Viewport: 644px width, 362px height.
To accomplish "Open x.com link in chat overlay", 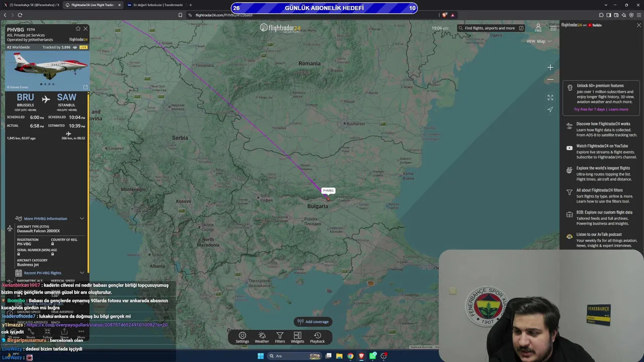I will (97, 325).
